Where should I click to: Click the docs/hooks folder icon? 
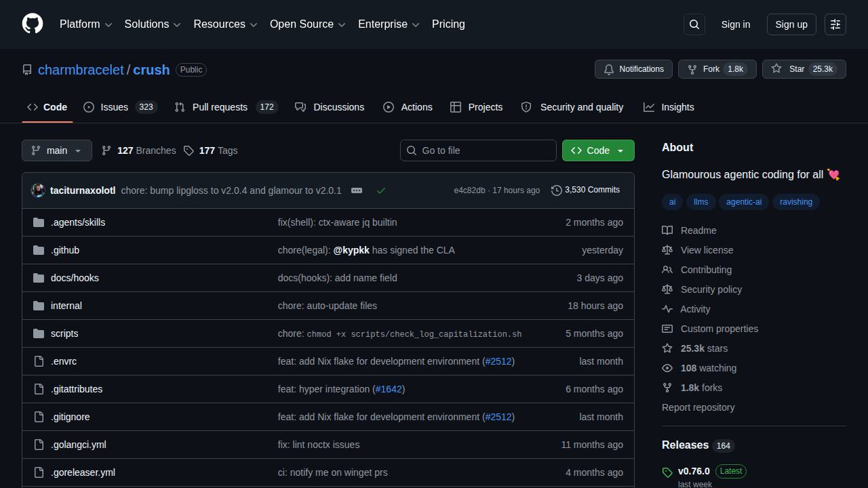[39, 278]
